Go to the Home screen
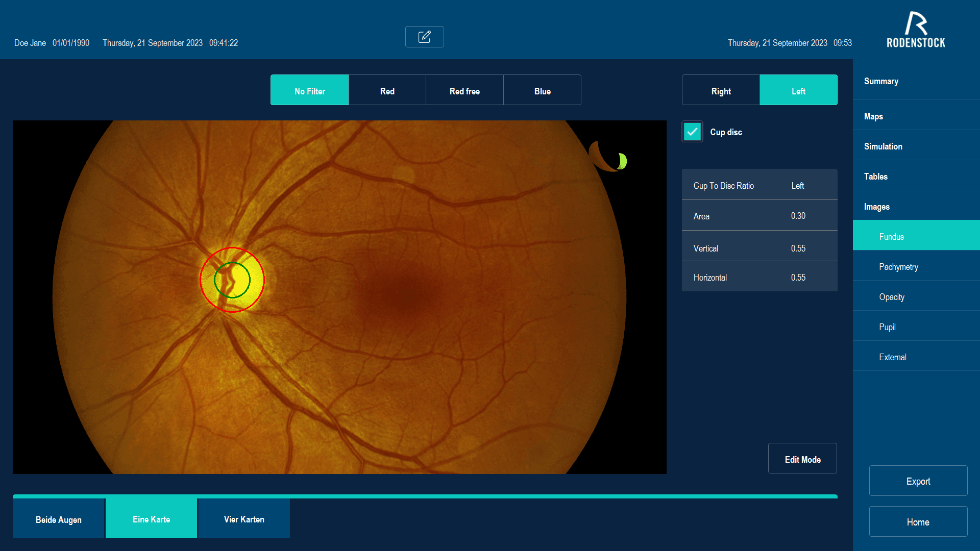Viewport: 980px width, 551px height. 918,521
